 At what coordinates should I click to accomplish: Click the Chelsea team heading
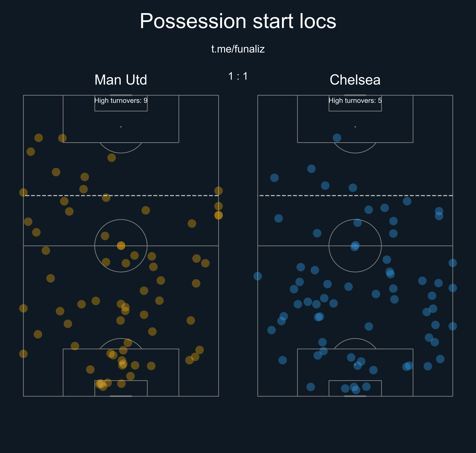355,80
